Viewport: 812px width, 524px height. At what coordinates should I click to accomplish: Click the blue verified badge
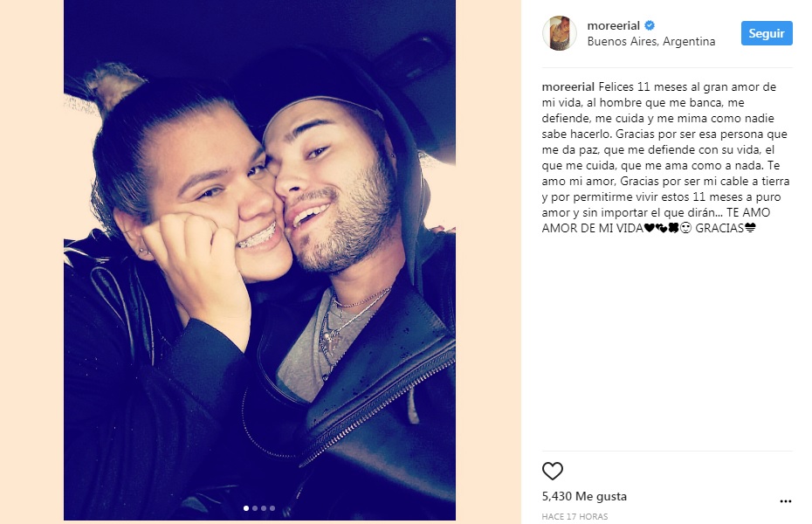[650, 24]
